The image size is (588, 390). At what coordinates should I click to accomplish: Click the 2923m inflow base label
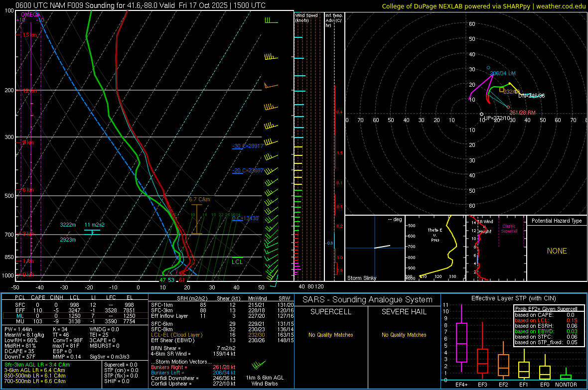(68, 240)
